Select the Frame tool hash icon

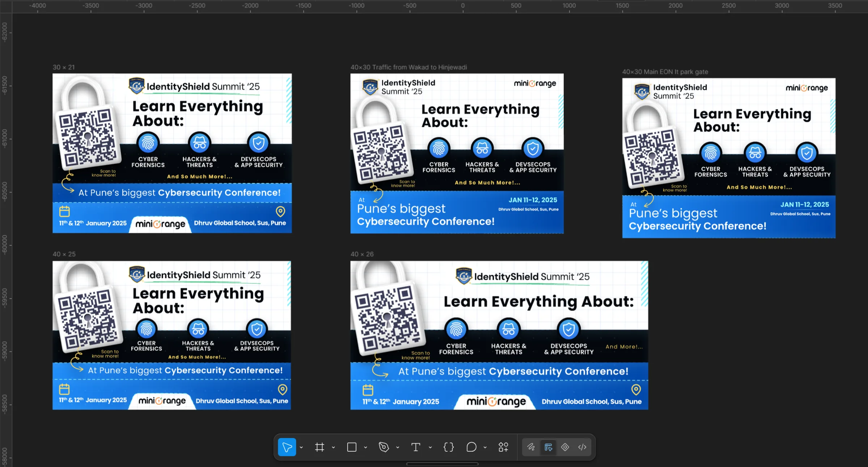[x=319, y=447]
